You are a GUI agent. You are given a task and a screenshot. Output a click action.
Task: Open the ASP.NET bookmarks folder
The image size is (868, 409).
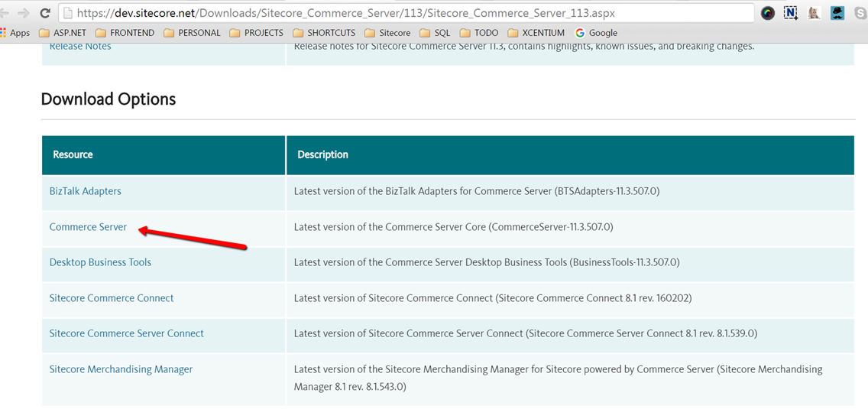click(x=63, y=33)
